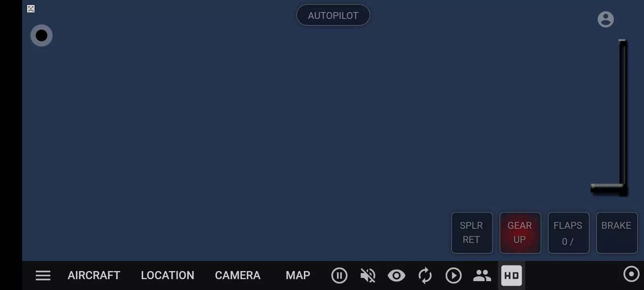
Task: Pause the flight simulation
Action: click(x=339, y=275)
